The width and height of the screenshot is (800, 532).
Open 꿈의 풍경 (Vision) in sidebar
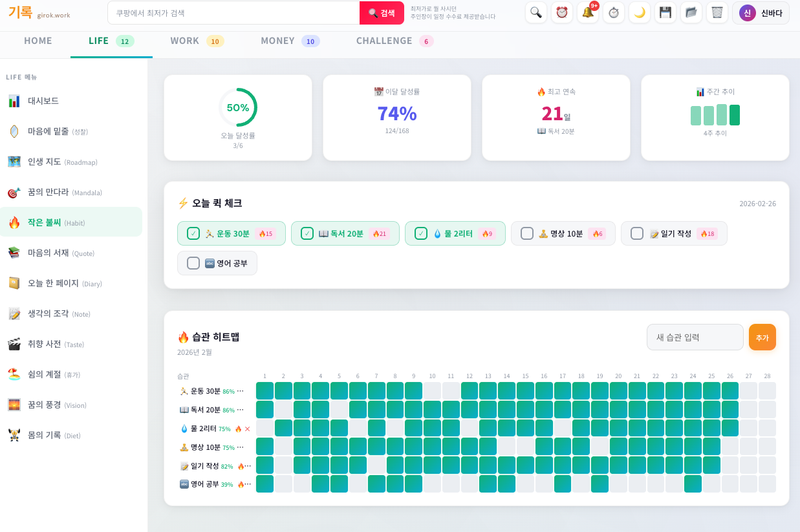(71, 405)
